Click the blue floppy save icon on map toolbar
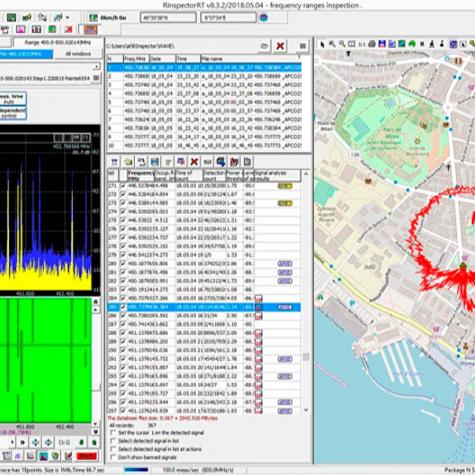Image resolution: width=475 pixels, height=475 pixels. tap(382, 44)
